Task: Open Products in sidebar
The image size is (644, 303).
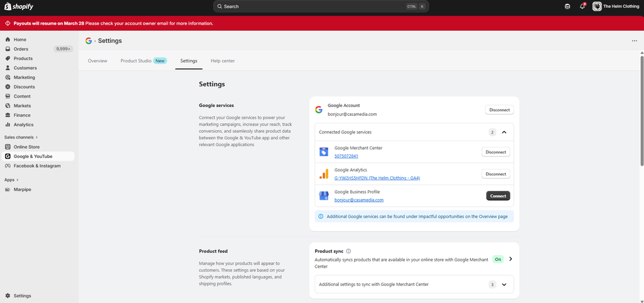Action: click(23, 59)
